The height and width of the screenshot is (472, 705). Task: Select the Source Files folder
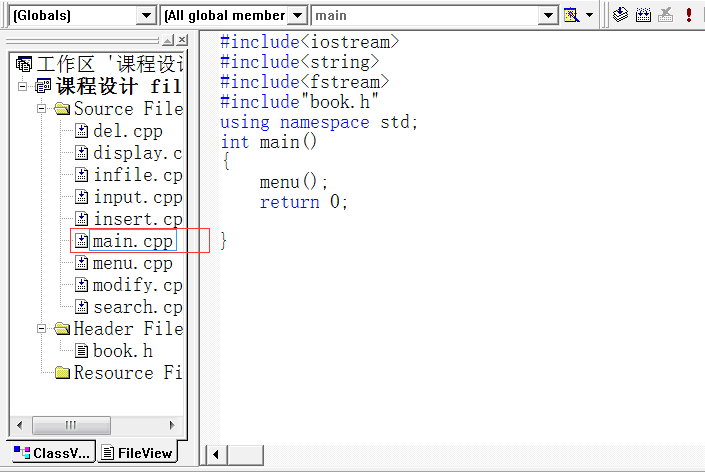coord(129,108)
